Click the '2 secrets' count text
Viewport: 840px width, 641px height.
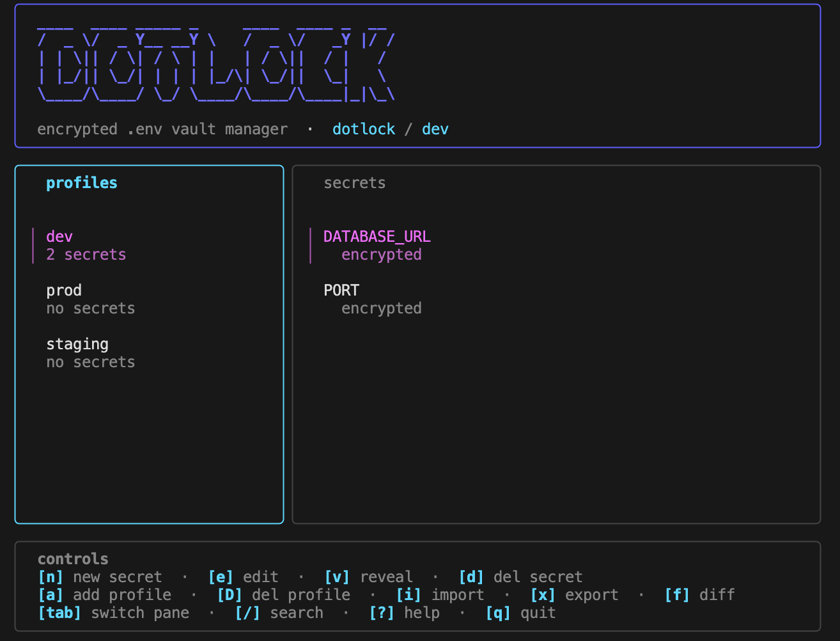[x=86, y=255]
